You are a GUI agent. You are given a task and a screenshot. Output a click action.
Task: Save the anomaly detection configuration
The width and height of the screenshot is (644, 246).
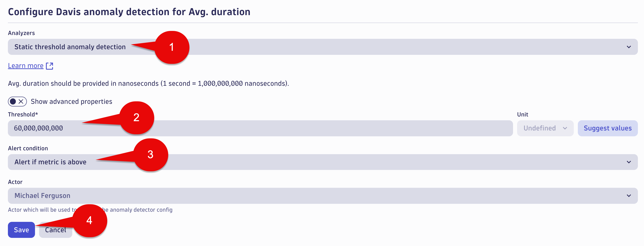(x=21, y=230)
